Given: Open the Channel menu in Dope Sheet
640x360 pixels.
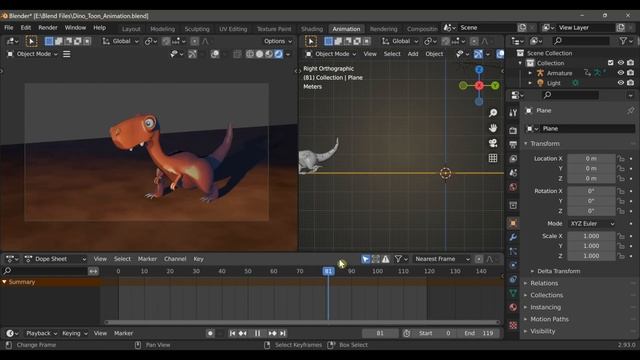Looking at the screenshot, I should tap(175, 259).
